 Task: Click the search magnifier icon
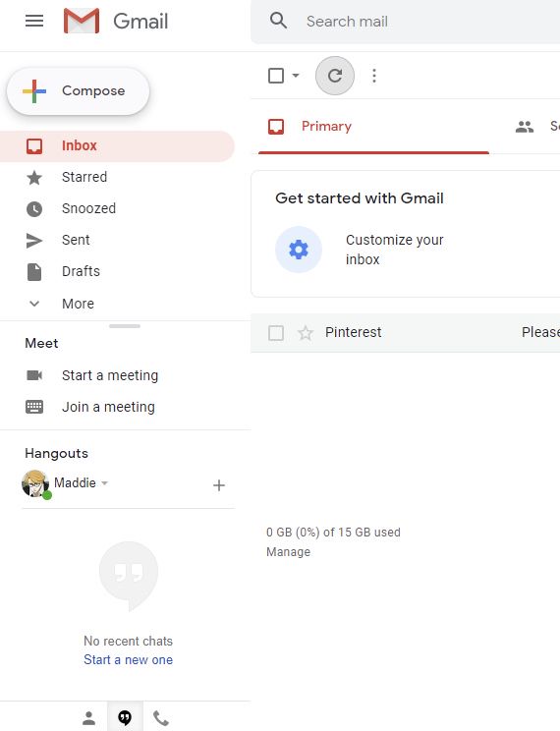[278, 21]
